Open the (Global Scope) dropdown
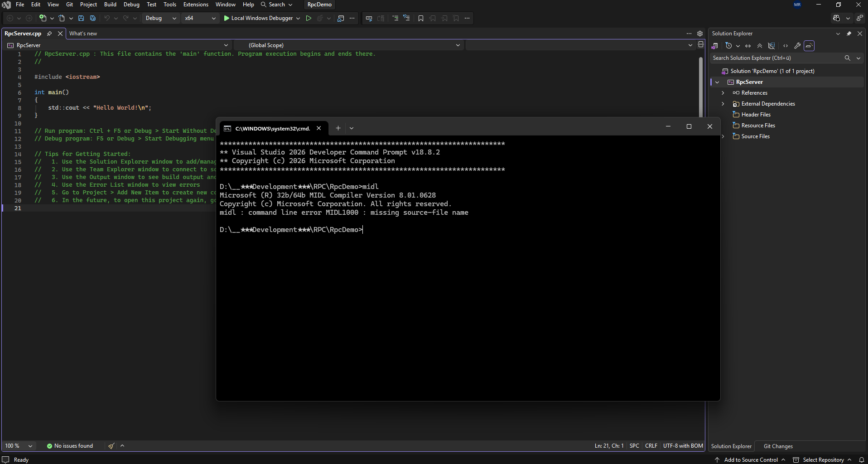The image size is (868, 464). 349,45
